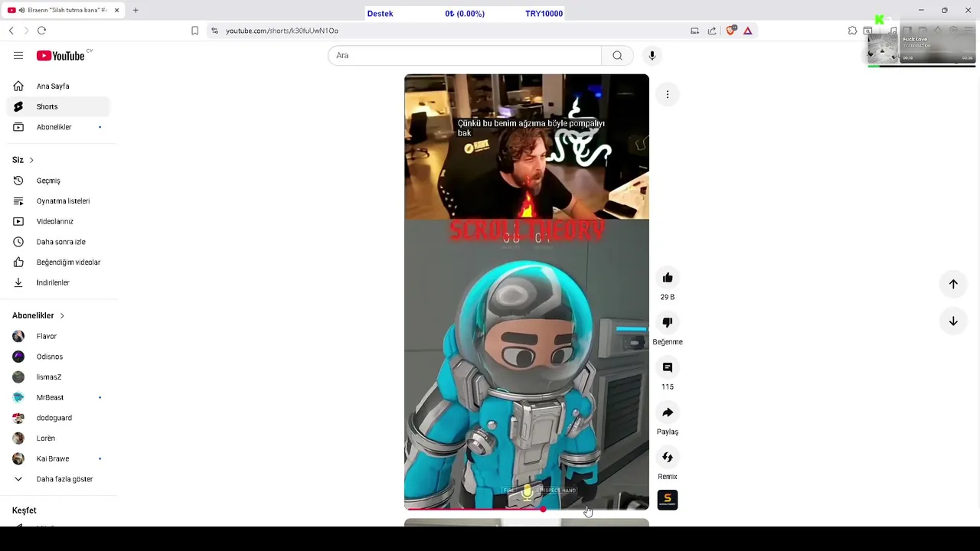Seek the green media overlay progress bar
Viewport: 980px width, 551px height.
pyautogui.click(x=922, y=66)
